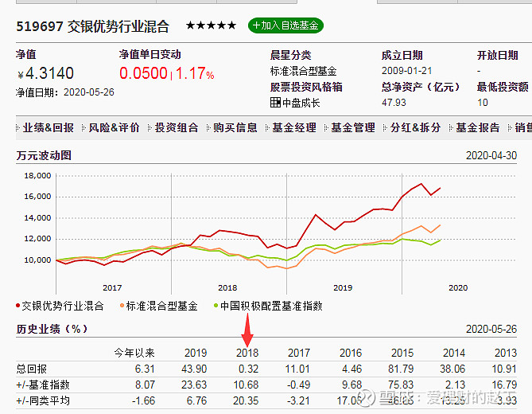Open the 基金经理 tab
The width and height of the screenshot is (532, 414).
294,127
